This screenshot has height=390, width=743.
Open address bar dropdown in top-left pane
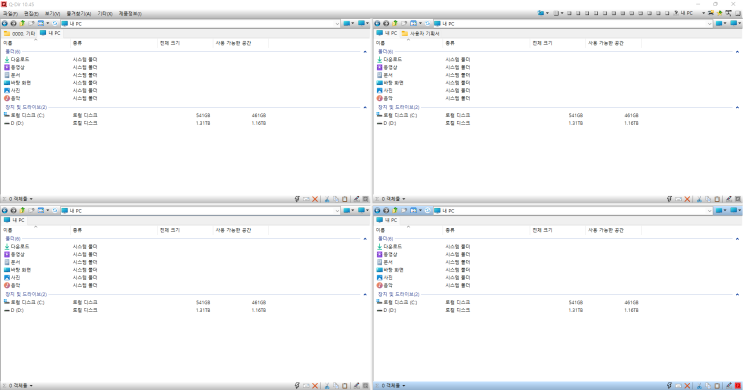point(337,24)
